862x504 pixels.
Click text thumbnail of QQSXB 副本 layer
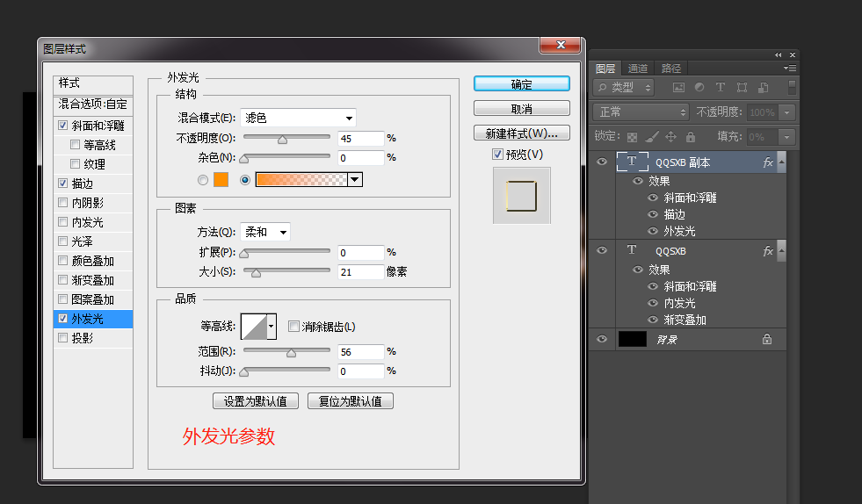[x=632, y=162]
